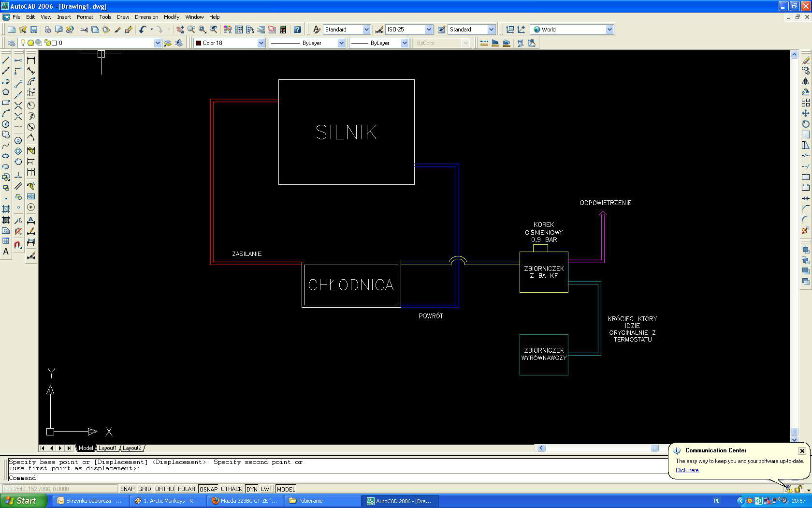
Task: Click the Save icon in toolbar
Action: (34, 30)
